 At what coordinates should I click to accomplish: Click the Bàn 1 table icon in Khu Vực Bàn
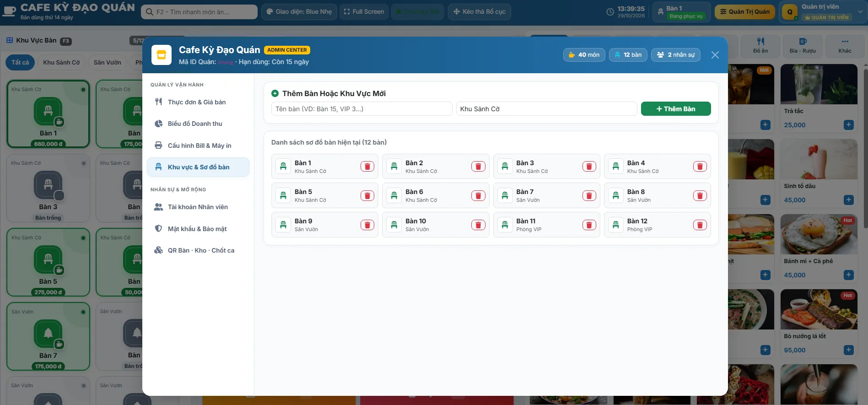(x=48, y=111)
